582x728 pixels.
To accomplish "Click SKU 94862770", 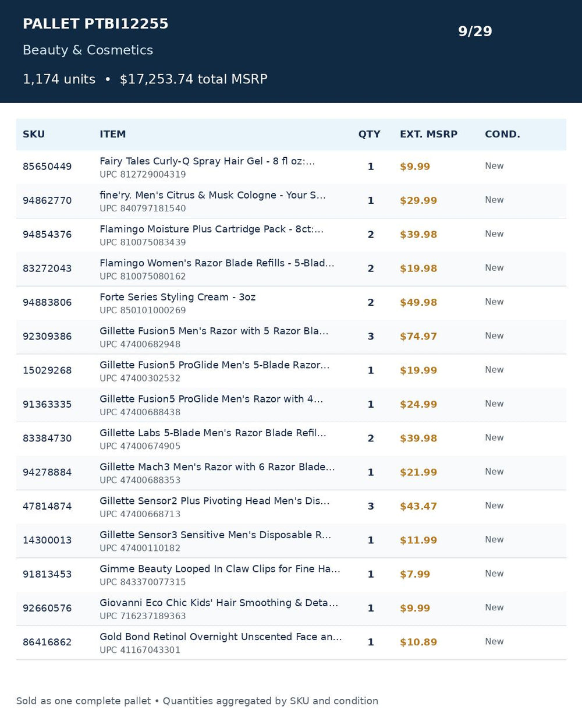I will 47,201.
